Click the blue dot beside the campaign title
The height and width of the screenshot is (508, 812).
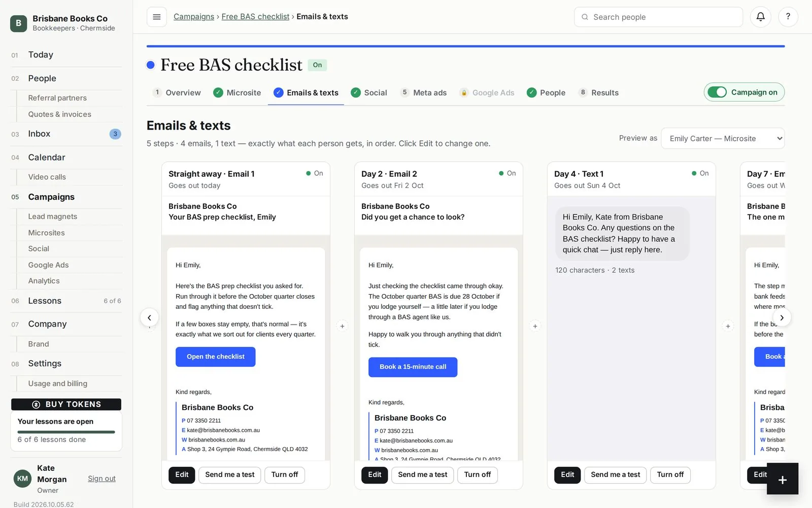pos(150,65)
